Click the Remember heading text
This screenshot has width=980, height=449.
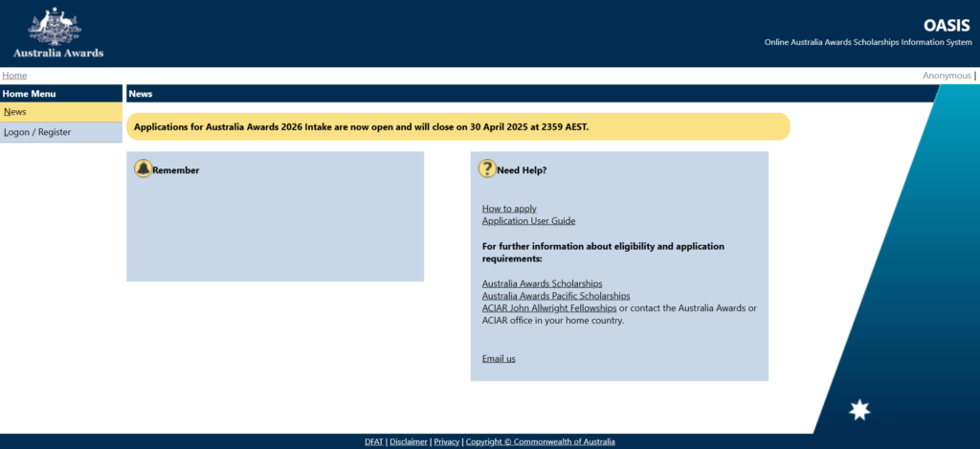176,170
